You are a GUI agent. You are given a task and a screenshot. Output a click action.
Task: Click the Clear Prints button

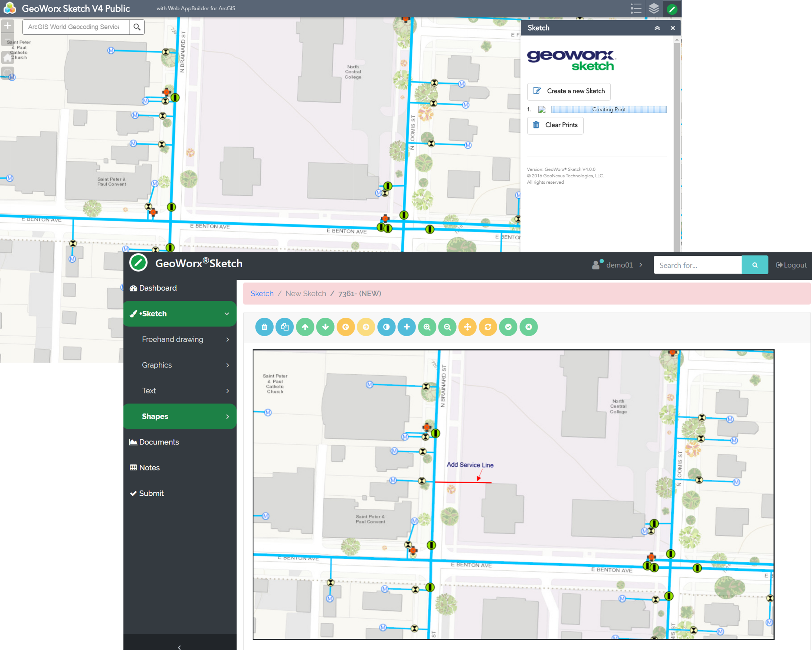555,125
